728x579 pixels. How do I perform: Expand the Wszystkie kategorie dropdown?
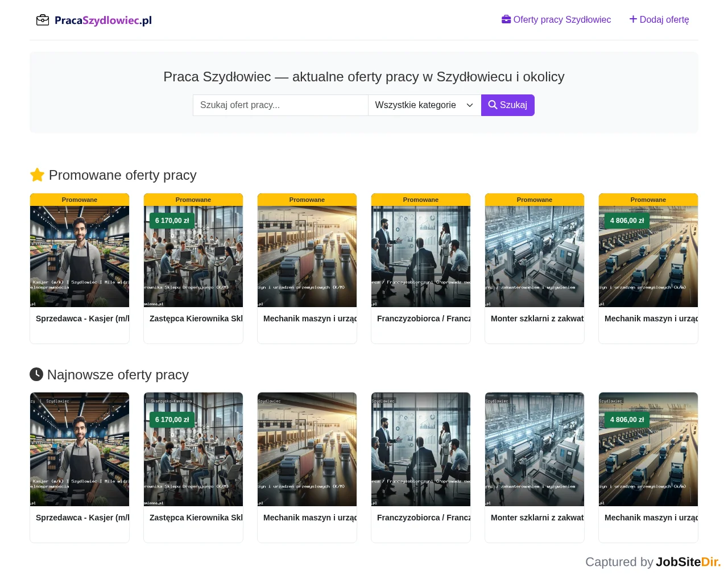click(424, 105)
